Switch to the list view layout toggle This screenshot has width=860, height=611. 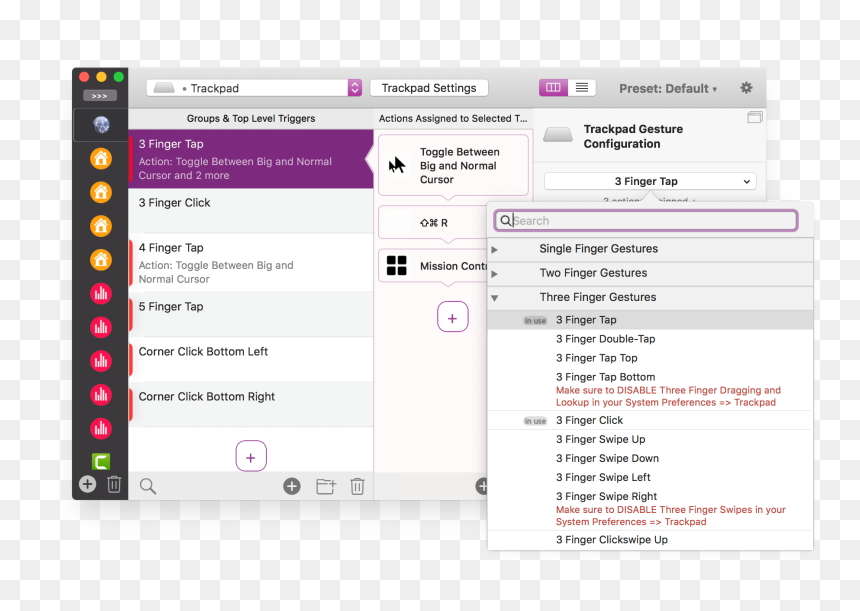coord(581,88)
